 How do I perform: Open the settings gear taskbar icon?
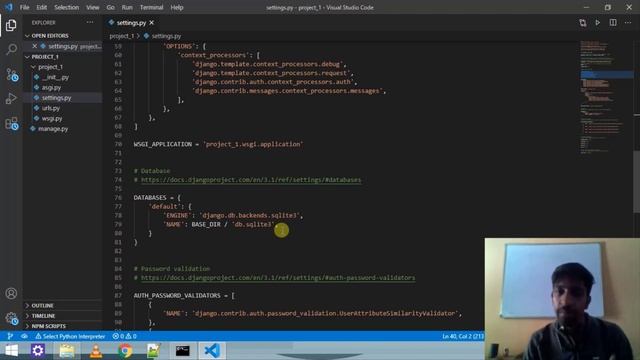(38, 351)
